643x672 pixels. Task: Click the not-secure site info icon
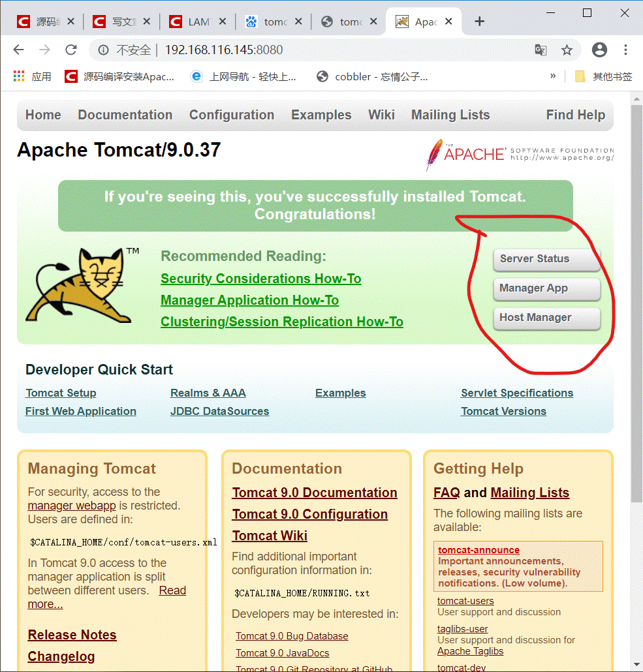point(103,50)
